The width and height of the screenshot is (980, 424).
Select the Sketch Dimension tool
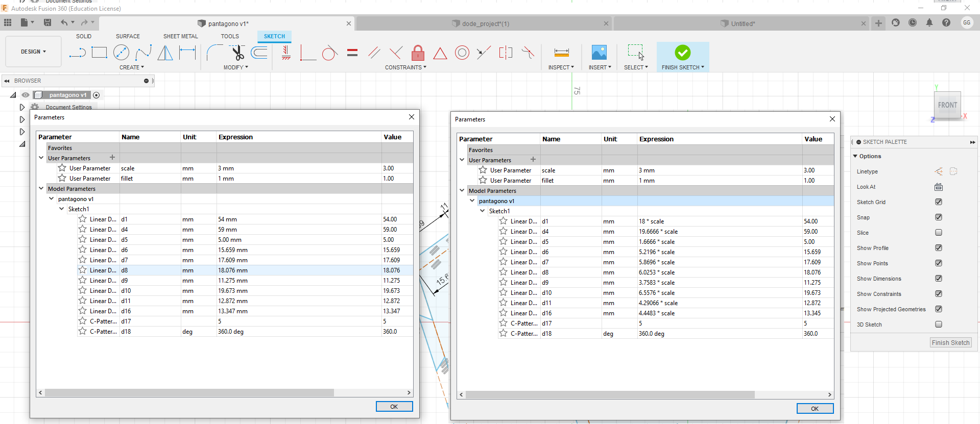pos(187,53)
